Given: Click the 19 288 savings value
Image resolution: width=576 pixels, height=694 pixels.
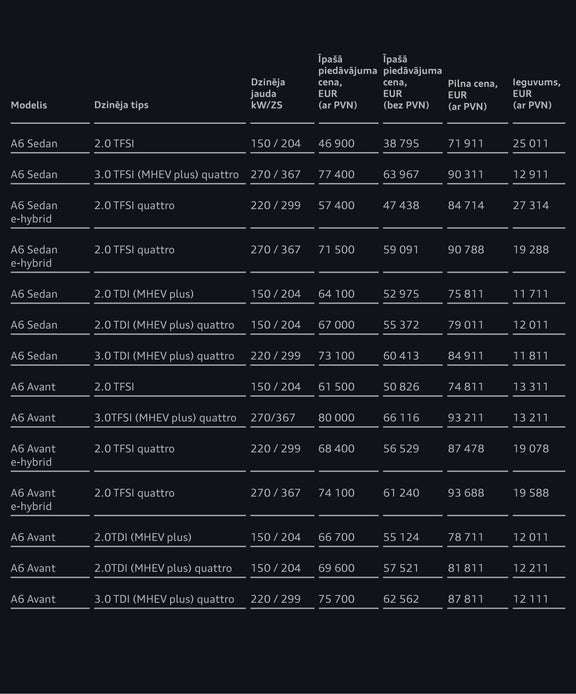Looking at the screenshot, I should [531, 250].
